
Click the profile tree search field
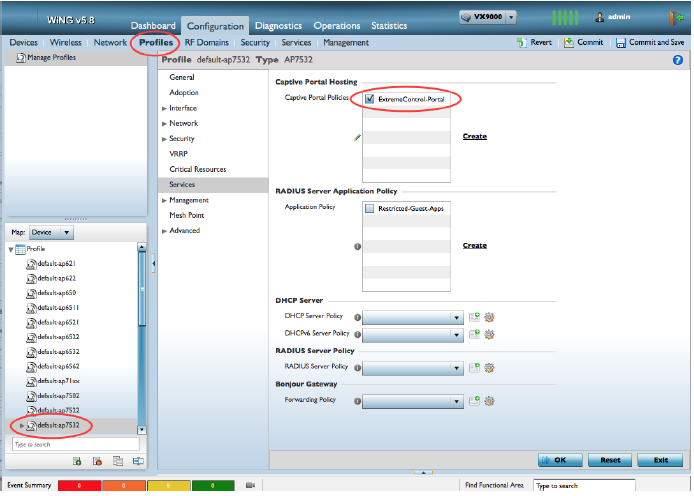coord(76,444)
